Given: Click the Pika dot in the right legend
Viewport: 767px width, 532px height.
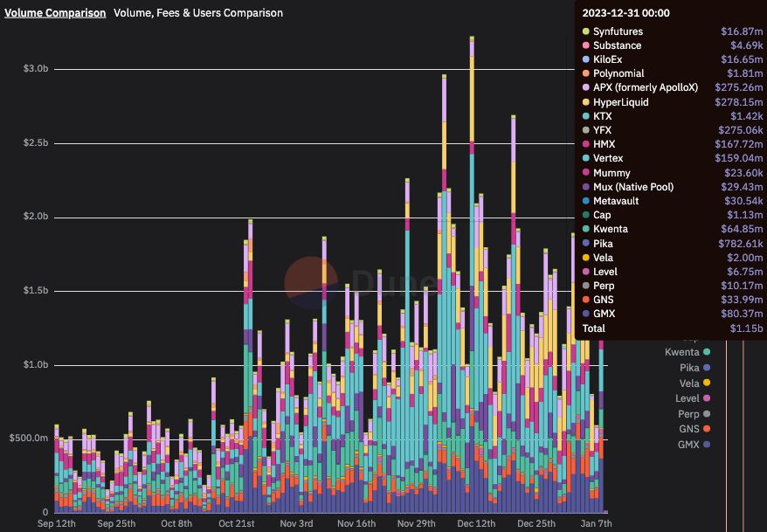Looking at the screenshot, I should (705, 368).
